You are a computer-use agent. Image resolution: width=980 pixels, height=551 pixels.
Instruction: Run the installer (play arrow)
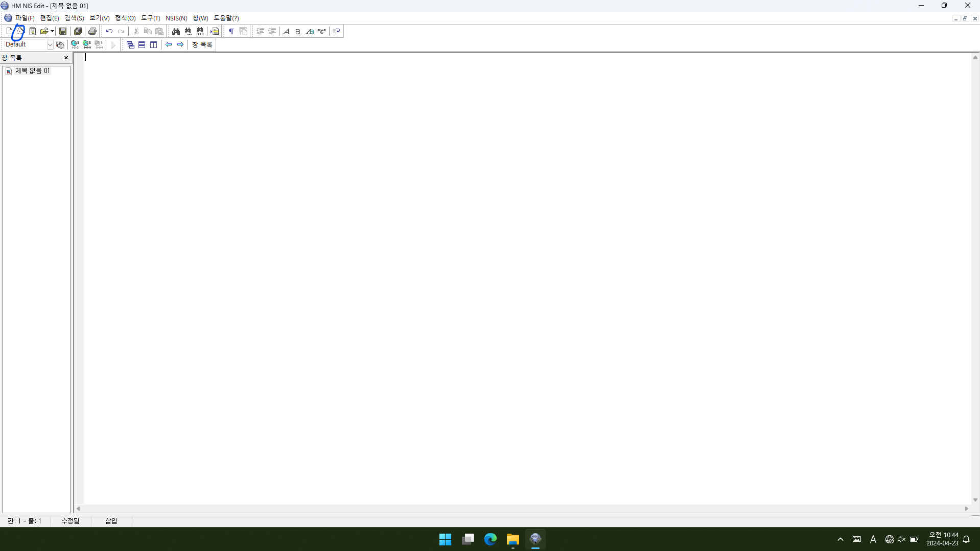click(x=113, y=44)
